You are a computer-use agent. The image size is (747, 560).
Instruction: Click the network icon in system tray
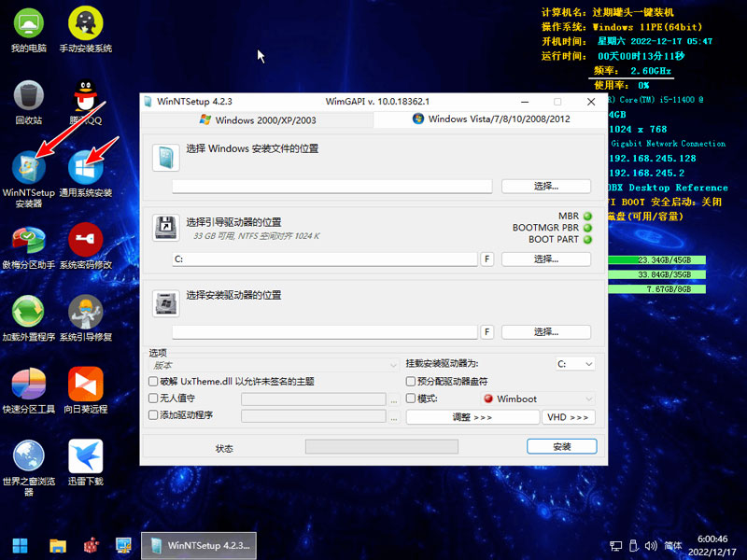click(x=615, y=546)
